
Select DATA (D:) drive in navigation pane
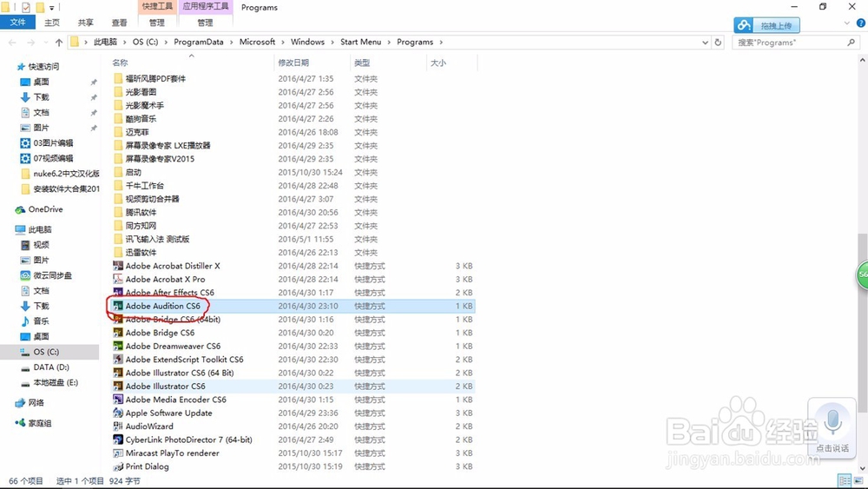point(49,367)
